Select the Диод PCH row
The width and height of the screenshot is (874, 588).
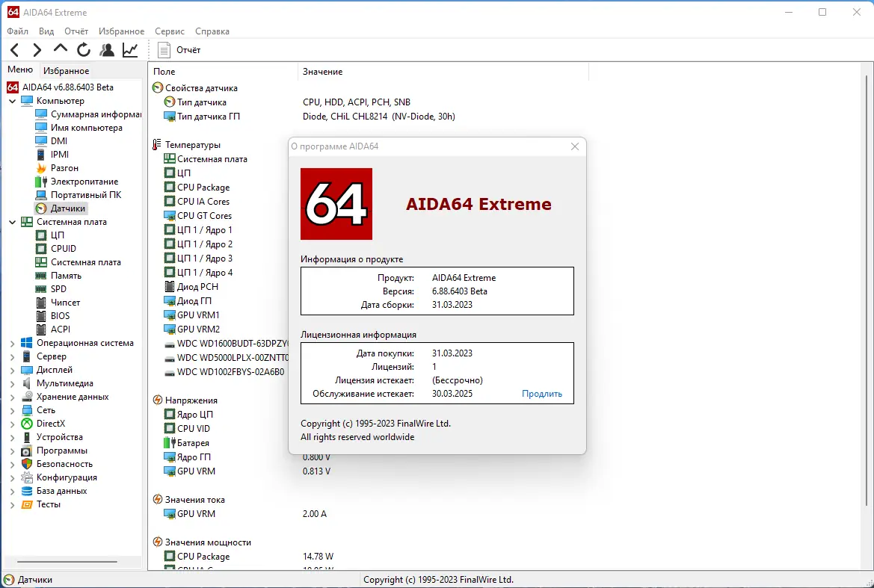(x=191, y=287)
